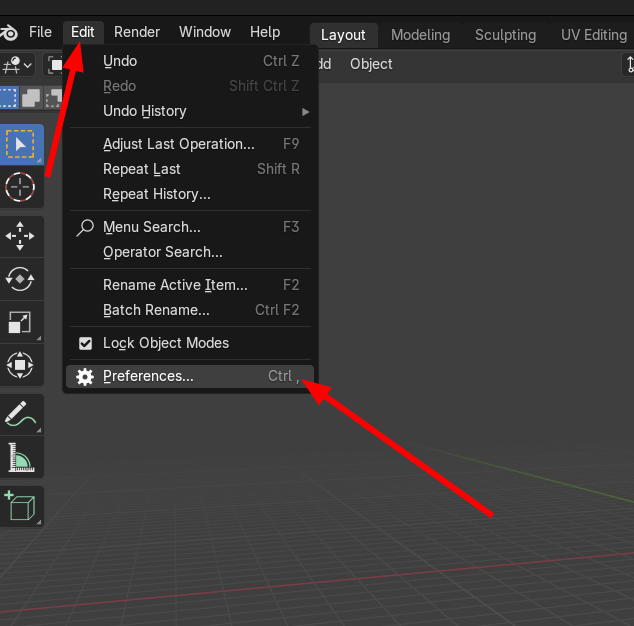Switch to the Layout workspace tab

point(343,35)
